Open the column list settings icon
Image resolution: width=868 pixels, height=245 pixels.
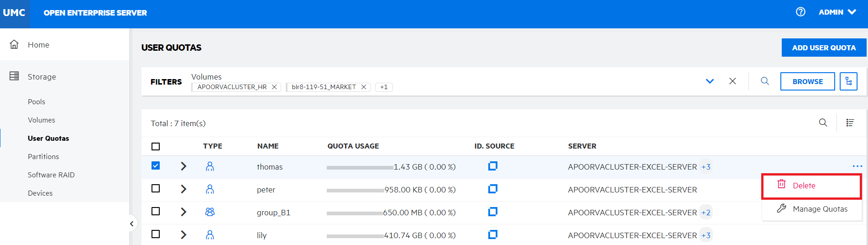[850, 122]
